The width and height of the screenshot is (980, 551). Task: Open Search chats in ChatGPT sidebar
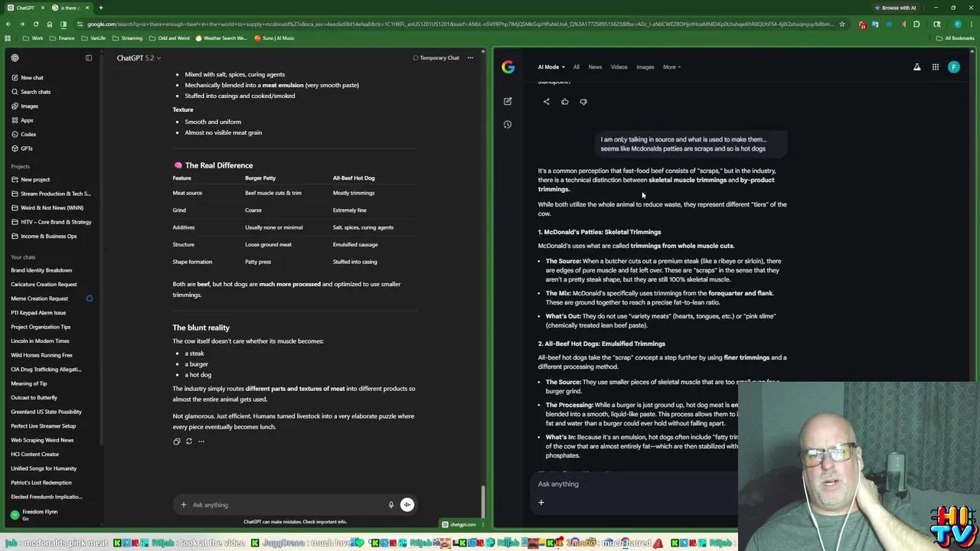[31, 92]
